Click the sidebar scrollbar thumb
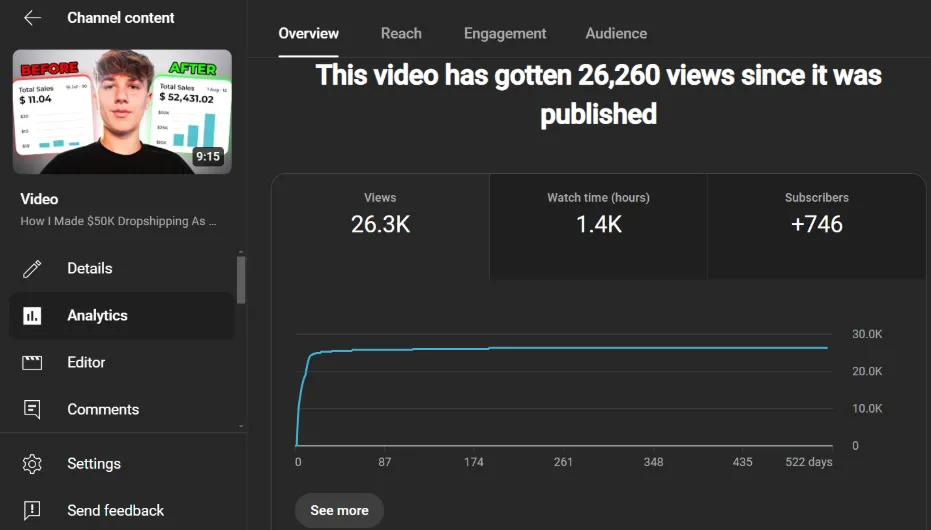This screenshot has height=530, width=931. click(x=240, y=280)
